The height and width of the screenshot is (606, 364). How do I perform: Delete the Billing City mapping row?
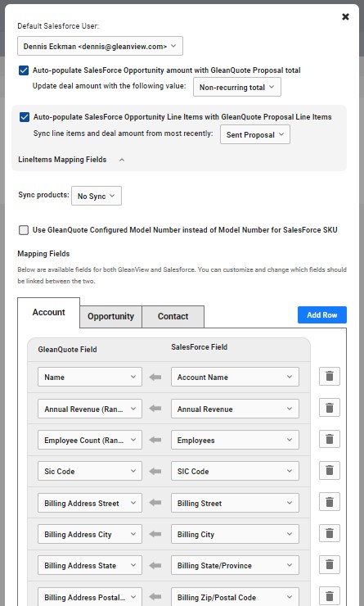330,534
